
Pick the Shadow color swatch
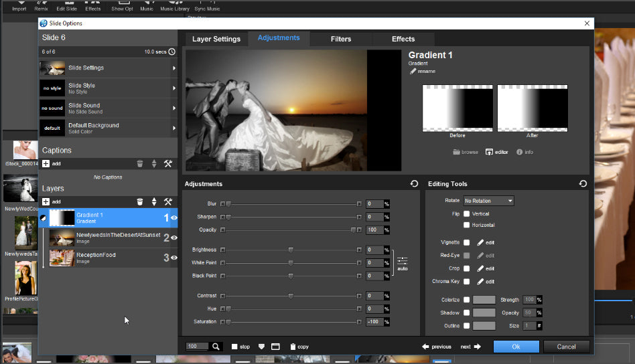click(484, 312)
